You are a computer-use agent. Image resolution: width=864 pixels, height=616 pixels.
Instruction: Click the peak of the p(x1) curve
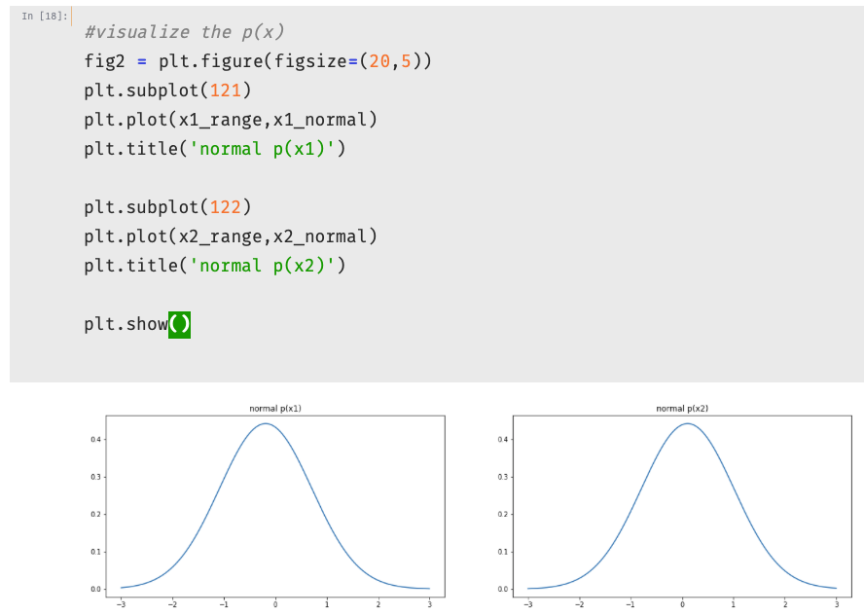266,423
